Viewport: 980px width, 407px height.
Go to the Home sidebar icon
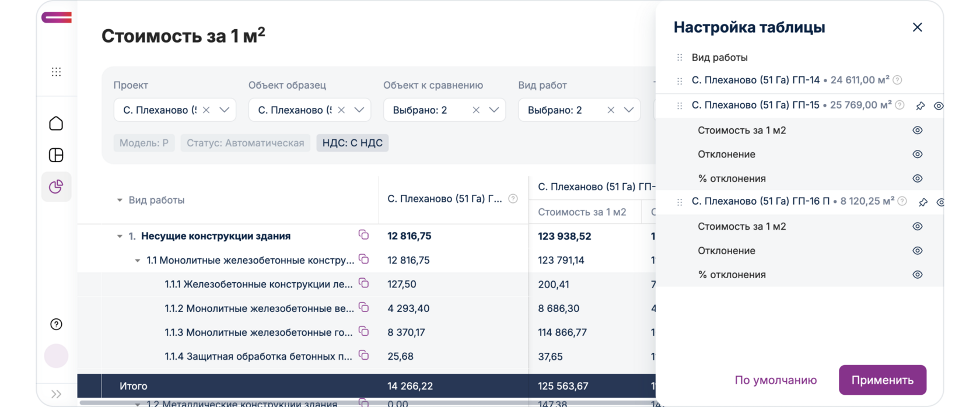click(56, 124)
